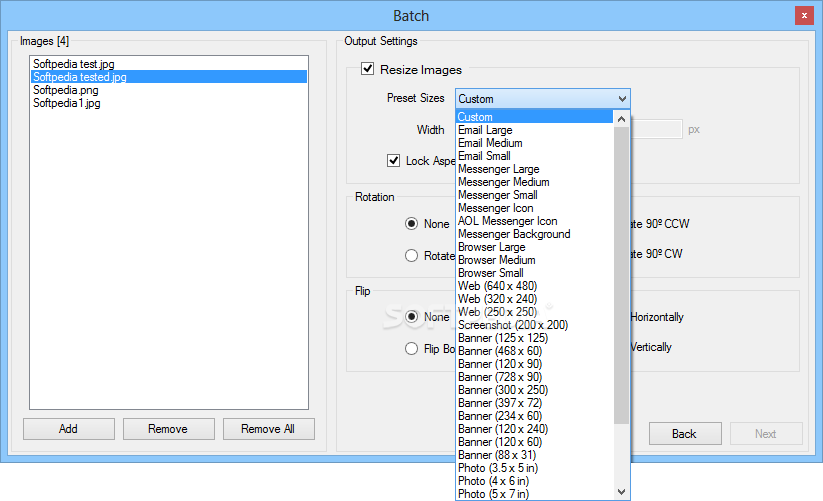Click the Remove button

[168, 429]
